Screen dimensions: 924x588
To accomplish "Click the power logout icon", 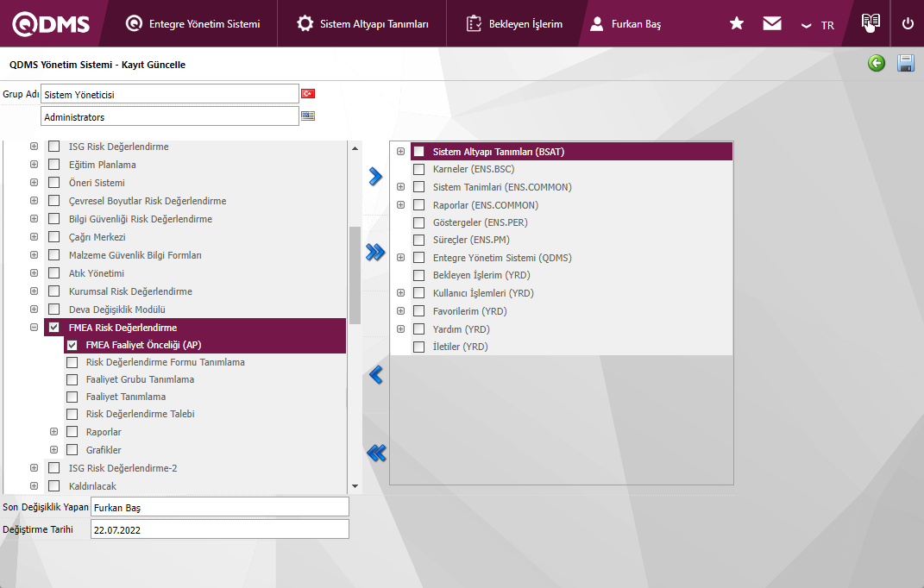I will (x=908, y=24).
